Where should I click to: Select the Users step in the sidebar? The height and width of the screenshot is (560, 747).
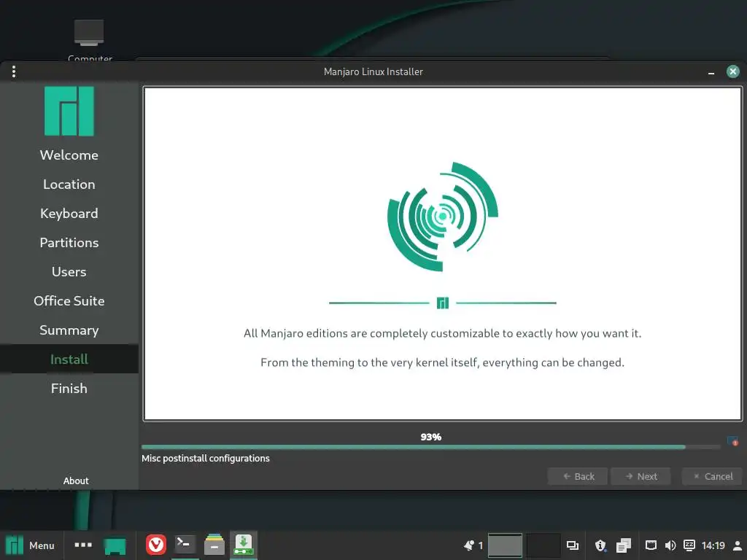69,272
